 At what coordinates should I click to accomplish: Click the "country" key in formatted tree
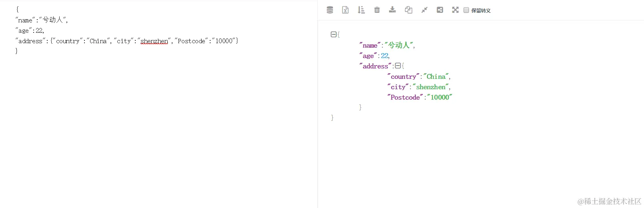pos(403,76)
